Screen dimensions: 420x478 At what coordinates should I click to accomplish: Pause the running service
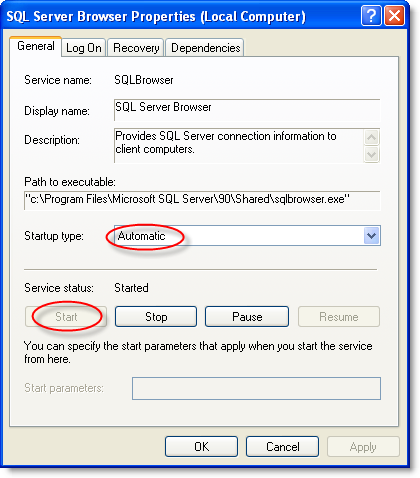(x=247, y=317)
